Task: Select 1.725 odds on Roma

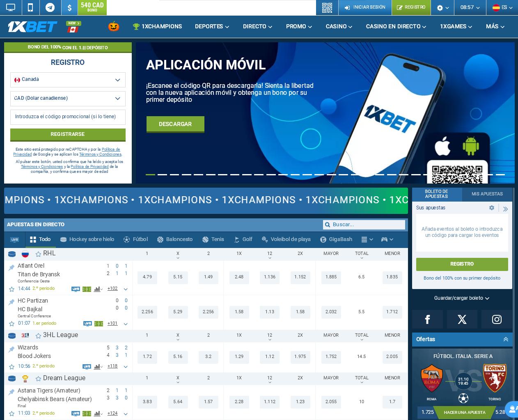Action: [x=427, y=413]
